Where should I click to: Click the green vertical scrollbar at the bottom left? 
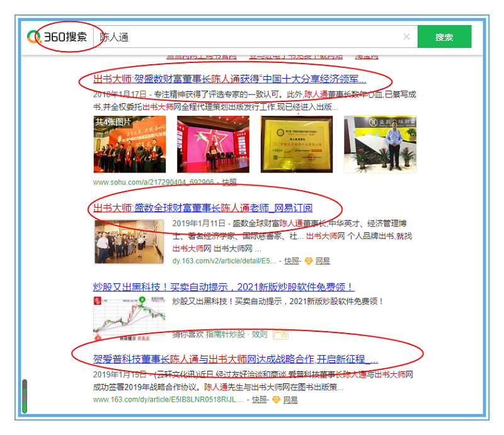click(x=25, y=397)
